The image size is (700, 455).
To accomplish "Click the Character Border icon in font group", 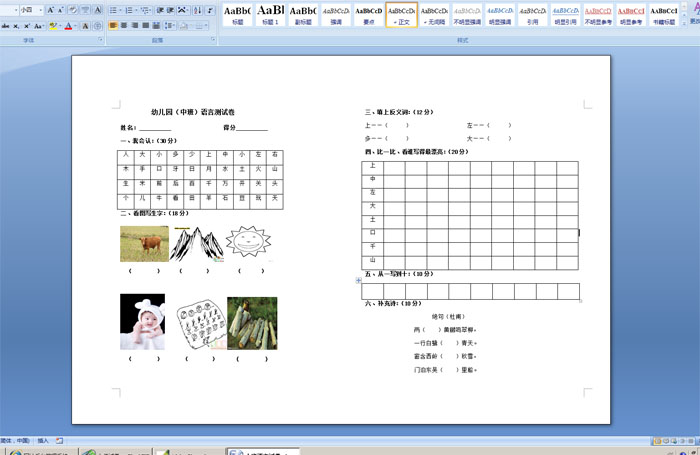I will (x=98, y=10).
